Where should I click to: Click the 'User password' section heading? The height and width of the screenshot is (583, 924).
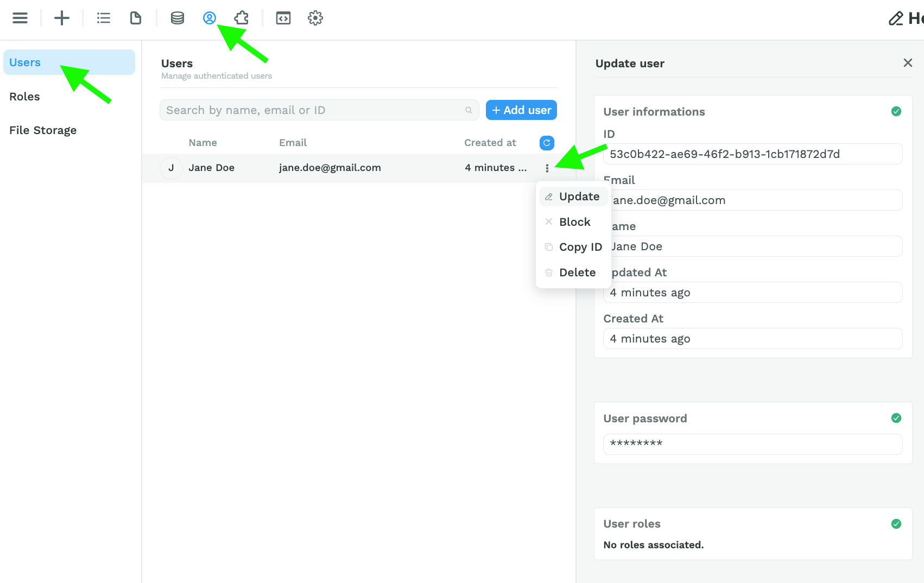coord(645,419)
